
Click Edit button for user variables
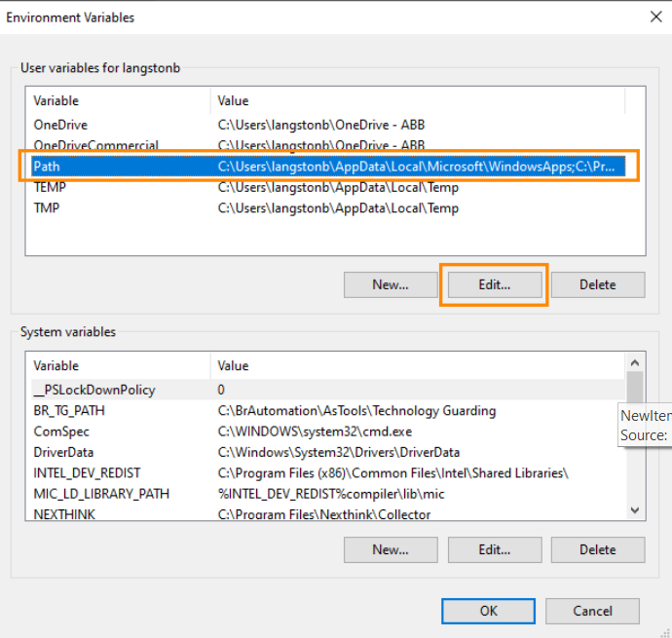[494, 284]
